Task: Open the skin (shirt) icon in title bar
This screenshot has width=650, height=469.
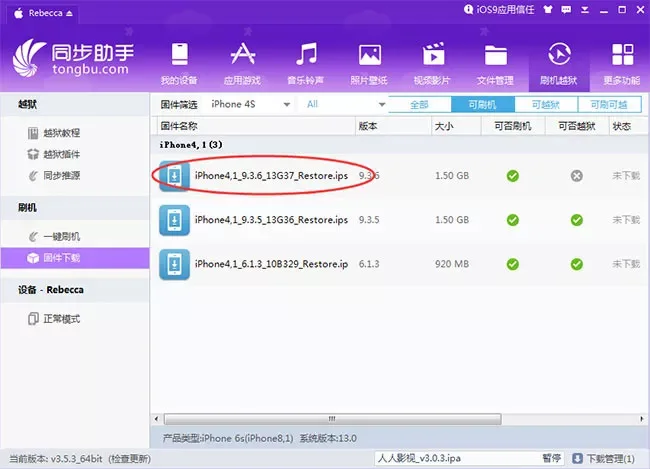Action: point(548,10)
